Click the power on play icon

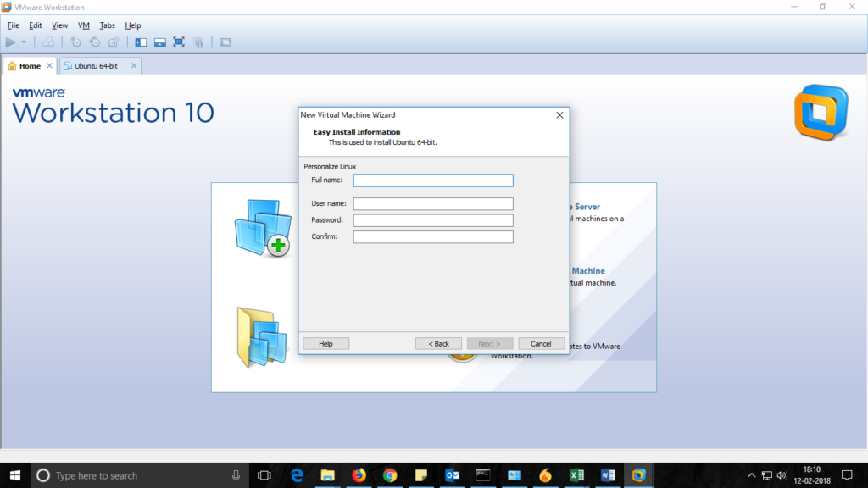coord(11,42)
